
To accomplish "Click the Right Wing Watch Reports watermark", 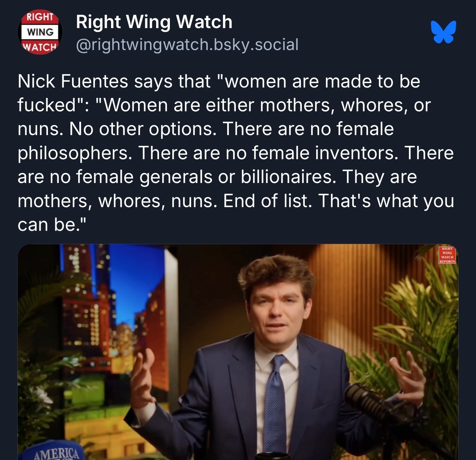I will (x=447, y=255).
